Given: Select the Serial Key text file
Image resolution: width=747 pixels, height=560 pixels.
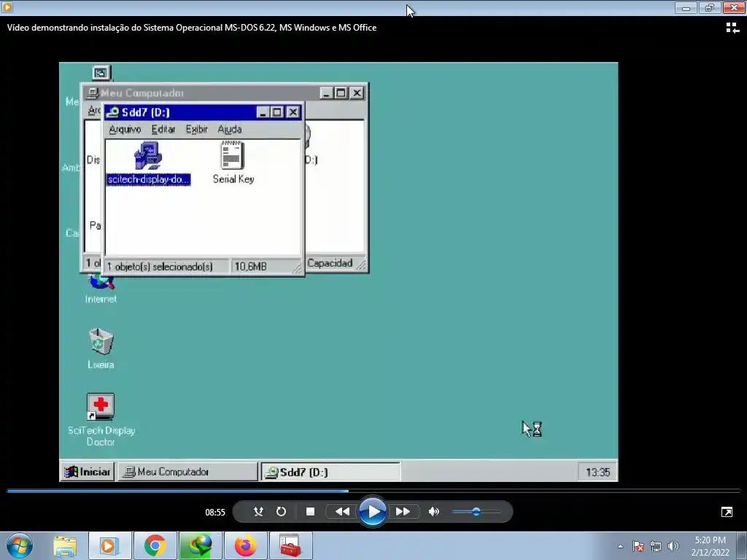Looking at the screenshot, I should click(x=233, y=163).
